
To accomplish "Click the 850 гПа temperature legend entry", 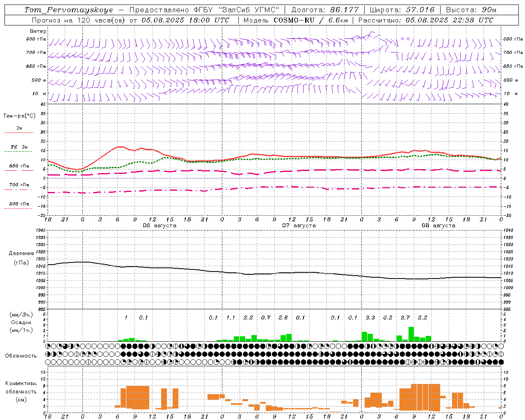I will pos(19,166).
